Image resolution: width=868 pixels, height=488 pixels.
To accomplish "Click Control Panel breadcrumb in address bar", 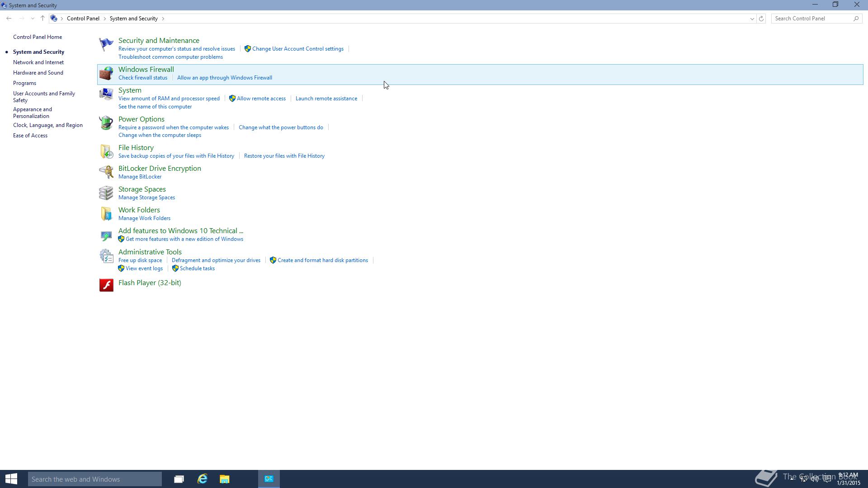I will [x=83, y=19].
